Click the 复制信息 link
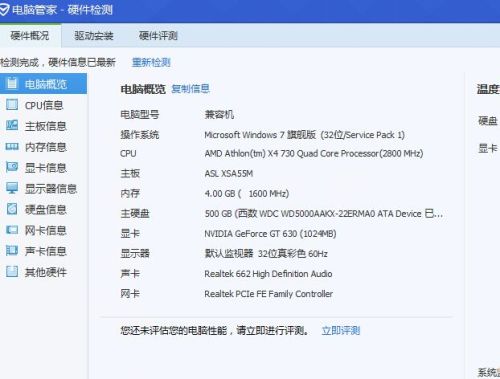 click(190, 89)
